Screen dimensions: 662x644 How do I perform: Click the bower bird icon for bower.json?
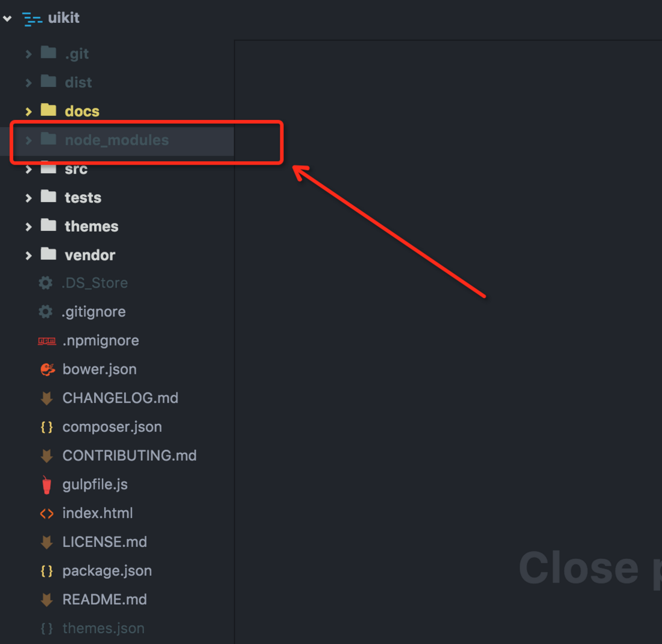pos(47,370)
